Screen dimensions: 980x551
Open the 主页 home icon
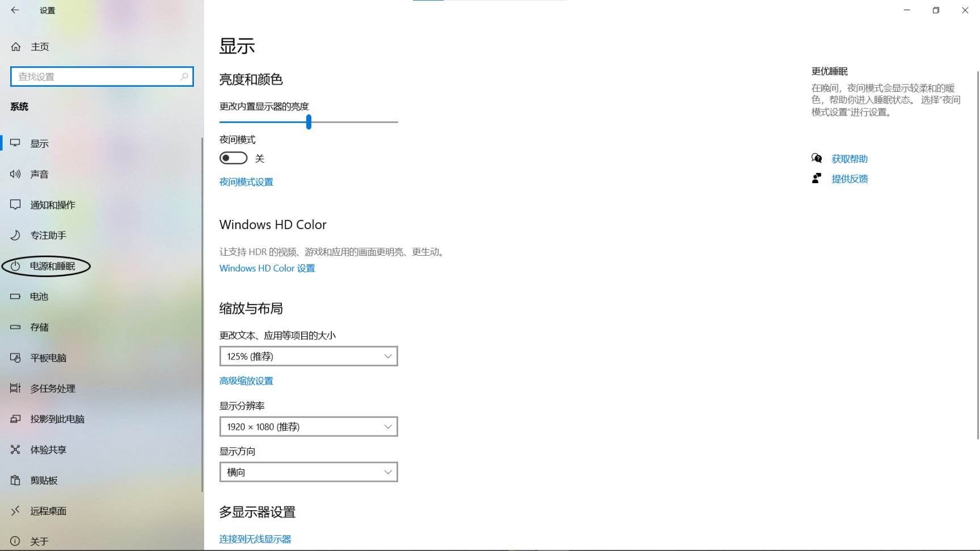coord(16,47)
